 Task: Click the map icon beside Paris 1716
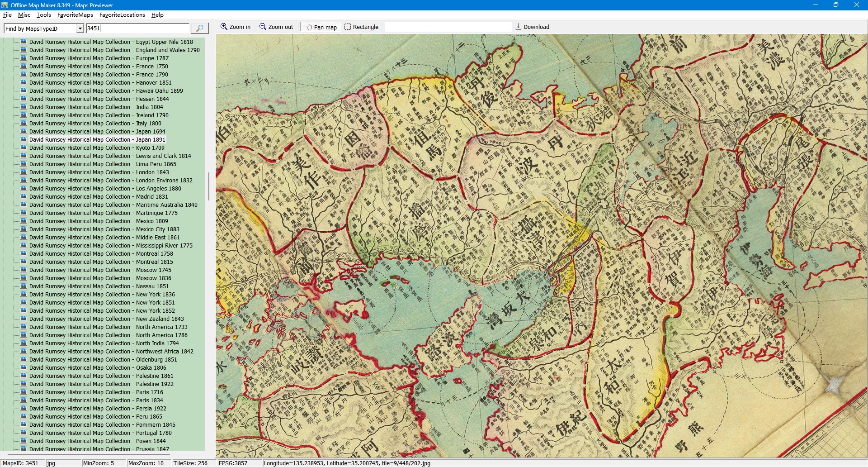[23, 392]
